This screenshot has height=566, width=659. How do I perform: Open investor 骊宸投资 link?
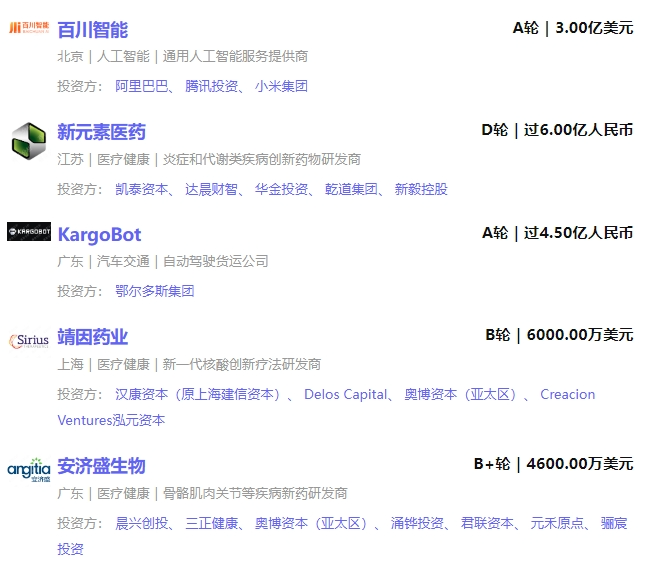point(614,523)
